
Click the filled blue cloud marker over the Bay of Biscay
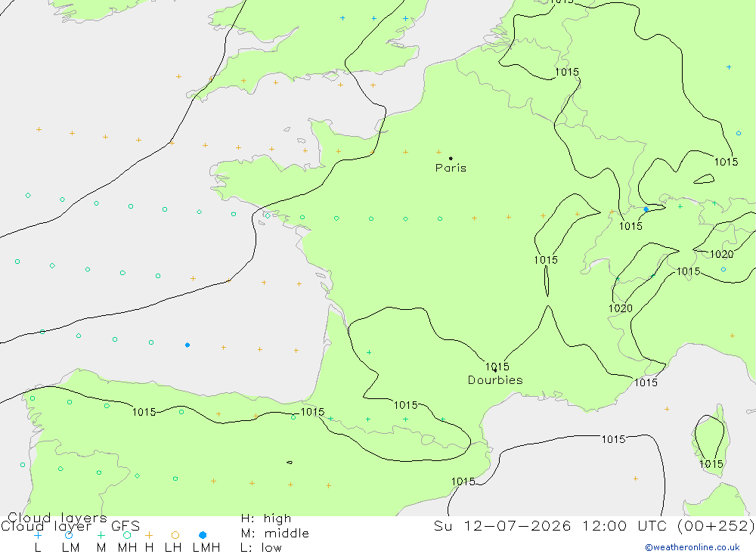187,345
